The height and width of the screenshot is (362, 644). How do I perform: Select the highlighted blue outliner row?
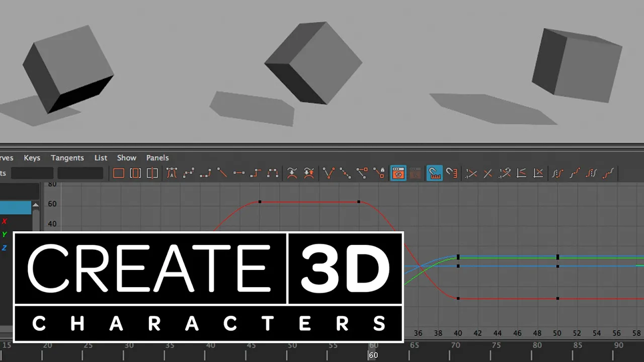tap(16, 208)
